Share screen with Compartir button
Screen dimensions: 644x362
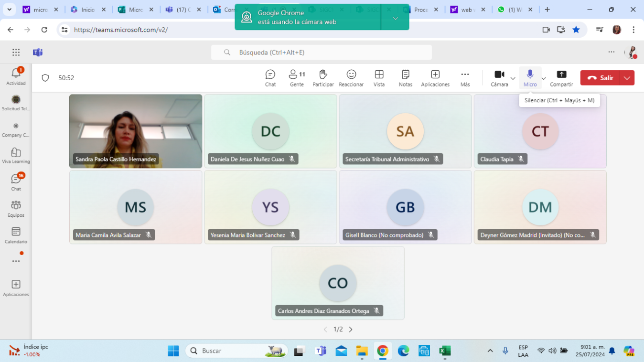pos(561,78)
